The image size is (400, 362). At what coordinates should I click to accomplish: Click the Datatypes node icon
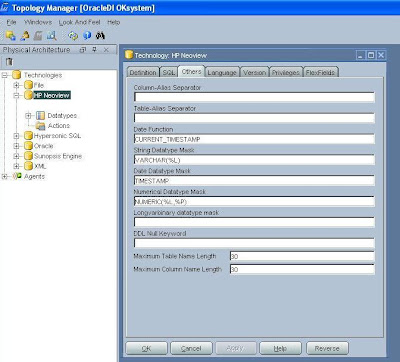point(41,116)
